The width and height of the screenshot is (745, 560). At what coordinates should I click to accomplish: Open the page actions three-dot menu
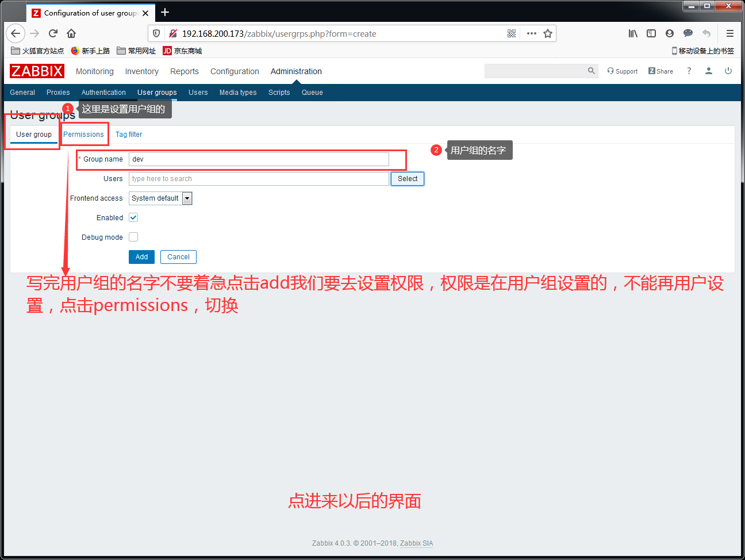531,33
